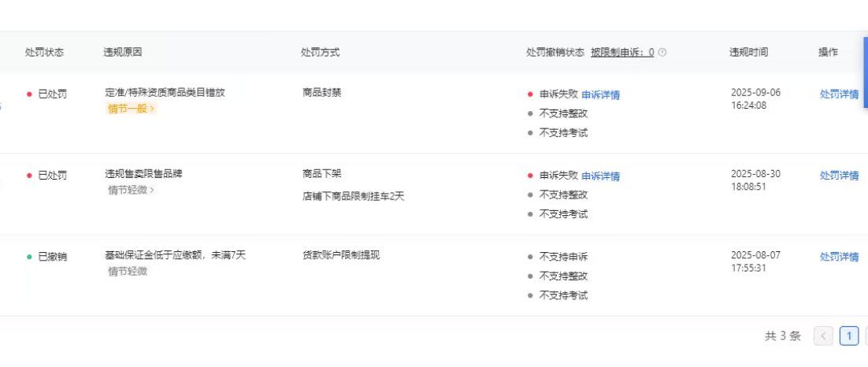Open 申诉详情 for the 商品封禁 penalty
The height and width of the screenshot is (367, 868).
[600, 95]
